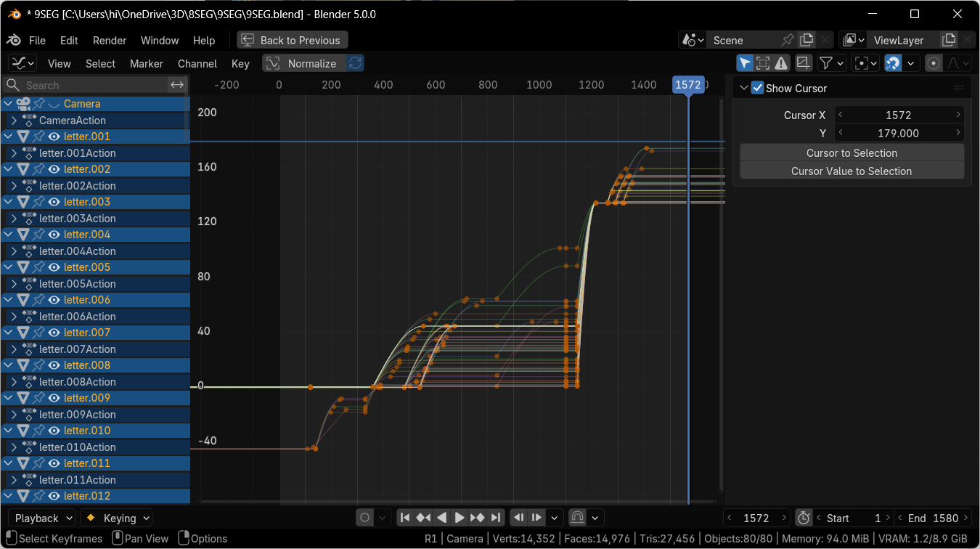Collapse the Camera channel group
Viewport: 980px width, 549px height.
8,104
